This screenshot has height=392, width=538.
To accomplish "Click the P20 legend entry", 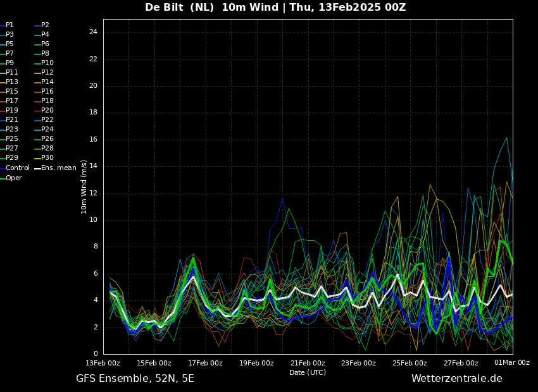I will point(44,111).
